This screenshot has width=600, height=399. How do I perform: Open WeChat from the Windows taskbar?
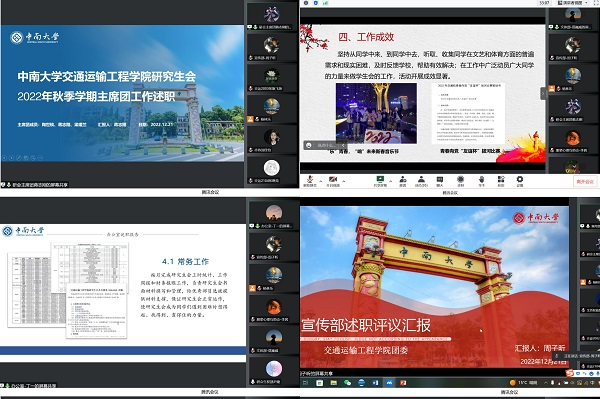[x=347, y=383]
